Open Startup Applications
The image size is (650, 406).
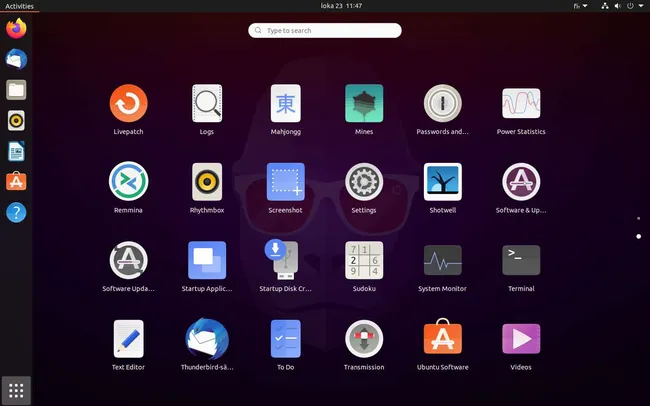point(207,260)
